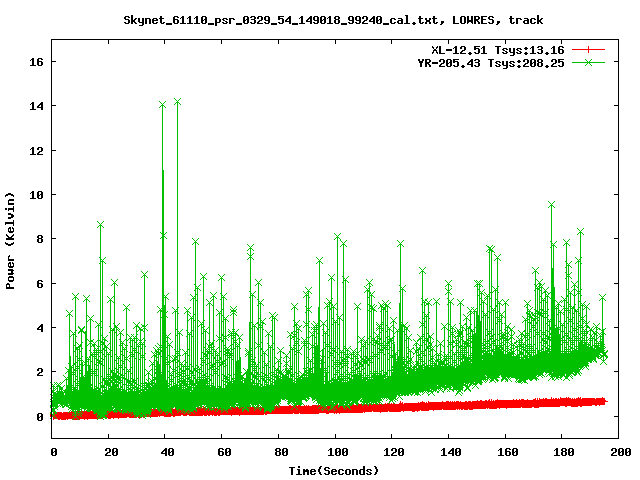
Task: Click the x-axis tick label 200
Action: (619, 452)
